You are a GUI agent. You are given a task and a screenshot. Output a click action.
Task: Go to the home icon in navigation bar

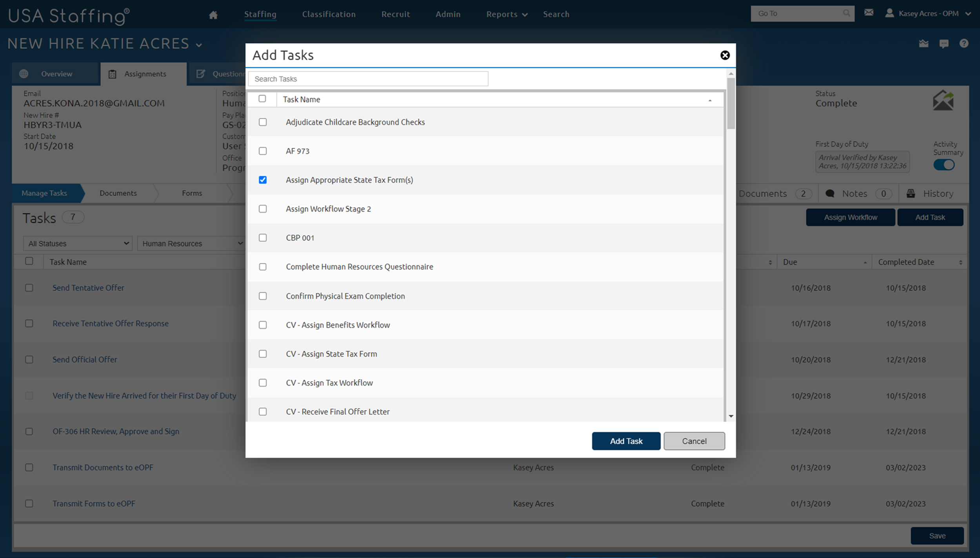213,15
